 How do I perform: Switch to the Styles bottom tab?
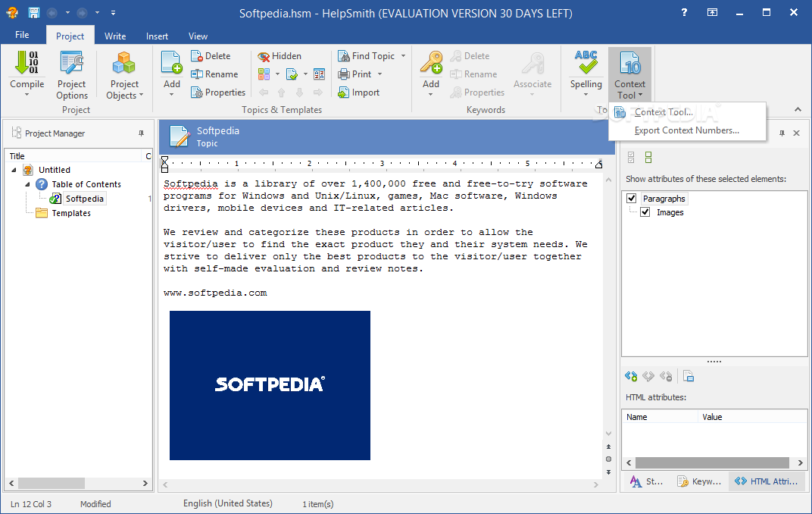pos(646,481)
